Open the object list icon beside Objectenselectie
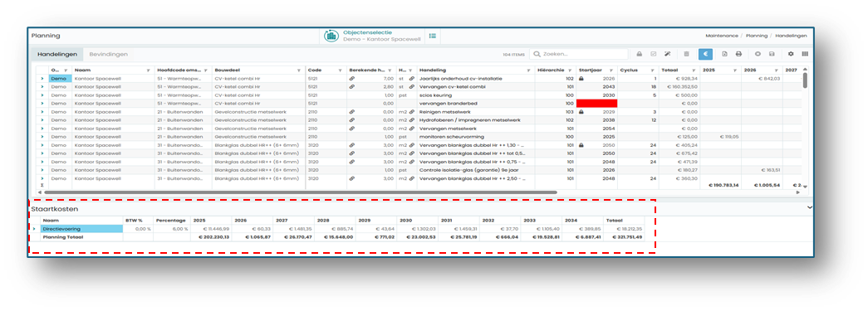The image size is (868, 311). click(433, 36)
